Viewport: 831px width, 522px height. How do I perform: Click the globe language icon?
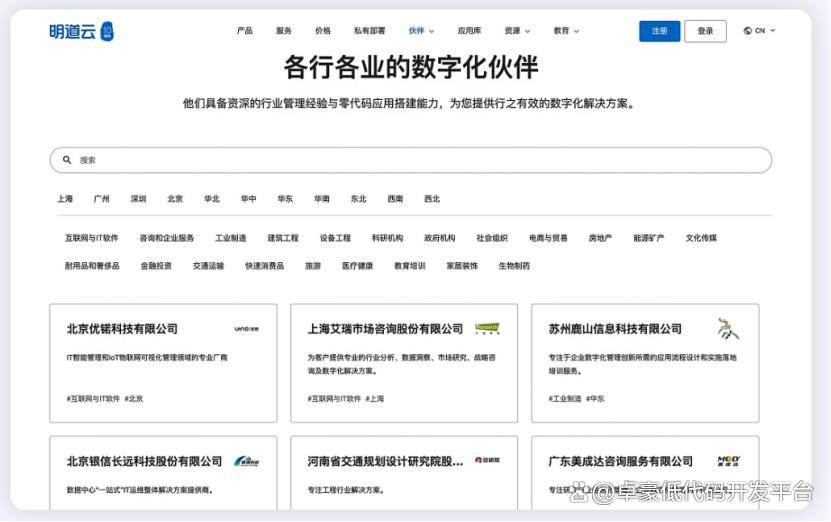point(747,31)
